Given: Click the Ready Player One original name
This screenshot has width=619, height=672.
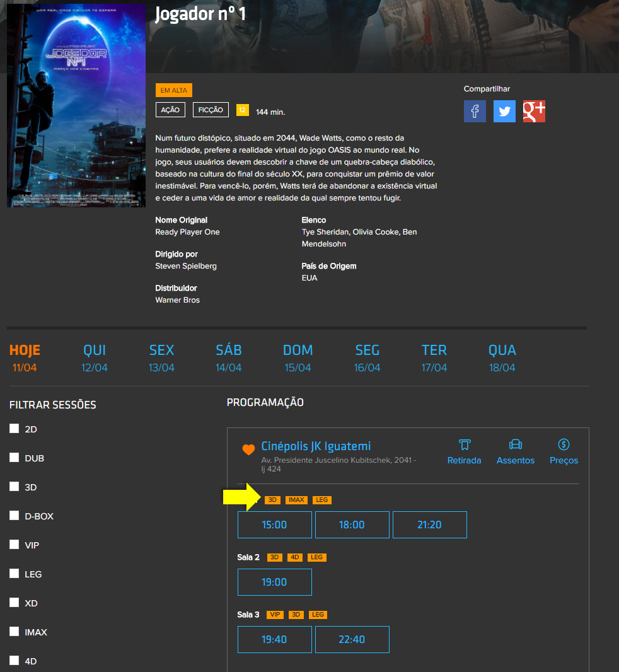Looking at the screenshot, I should coord(187,232).
